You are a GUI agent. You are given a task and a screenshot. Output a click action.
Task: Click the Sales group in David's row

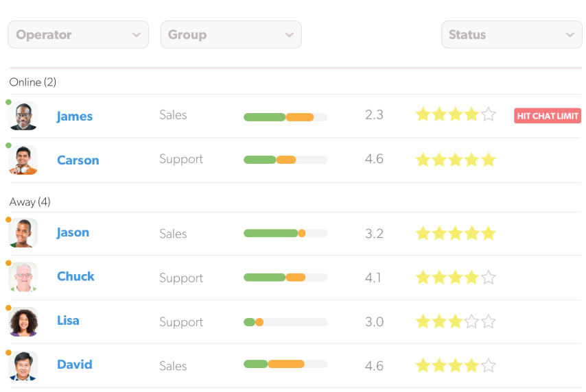point(173,366)
